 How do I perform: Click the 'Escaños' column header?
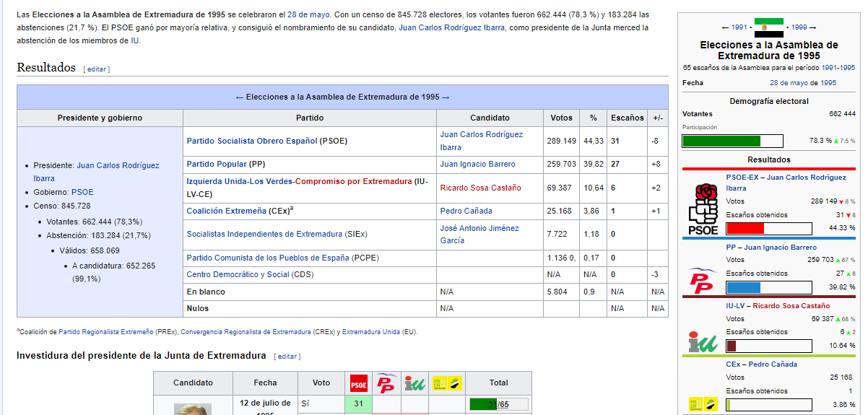627,118
